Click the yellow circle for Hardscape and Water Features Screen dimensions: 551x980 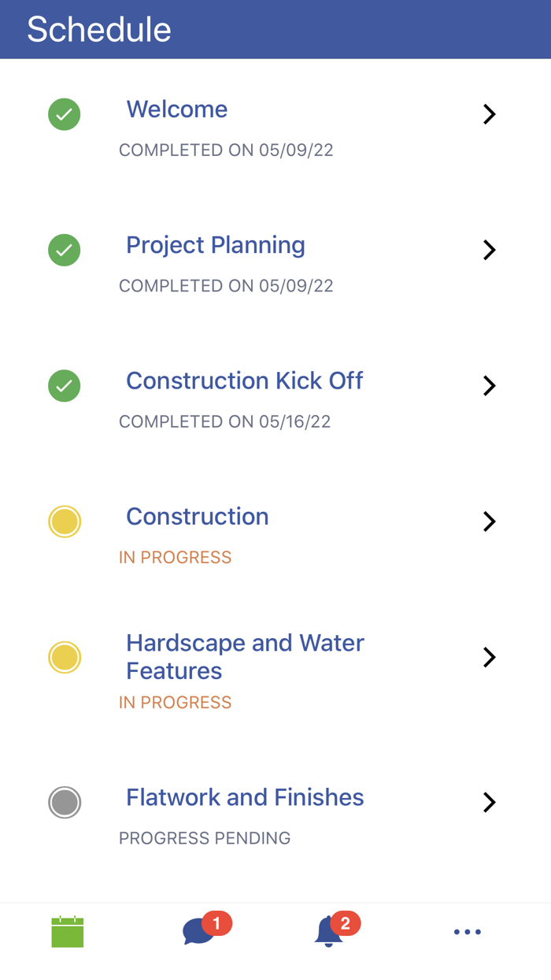tap(65, 657)
